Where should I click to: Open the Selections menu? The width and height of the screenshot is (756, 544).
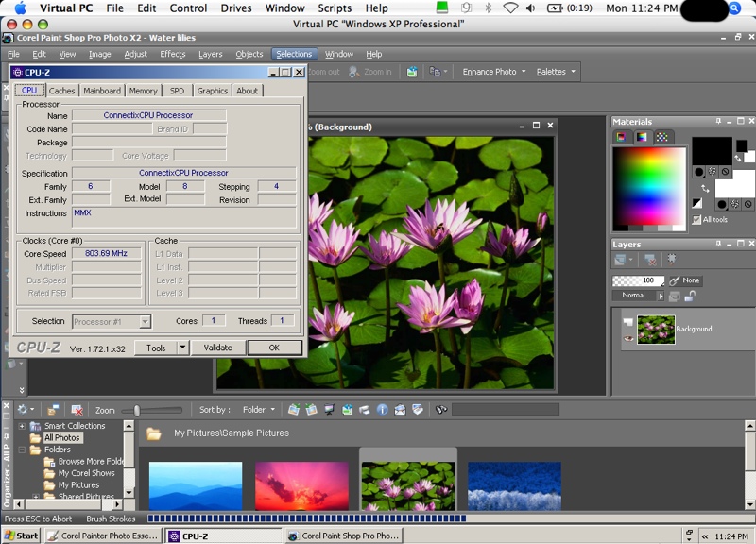(x=294, y=54)
